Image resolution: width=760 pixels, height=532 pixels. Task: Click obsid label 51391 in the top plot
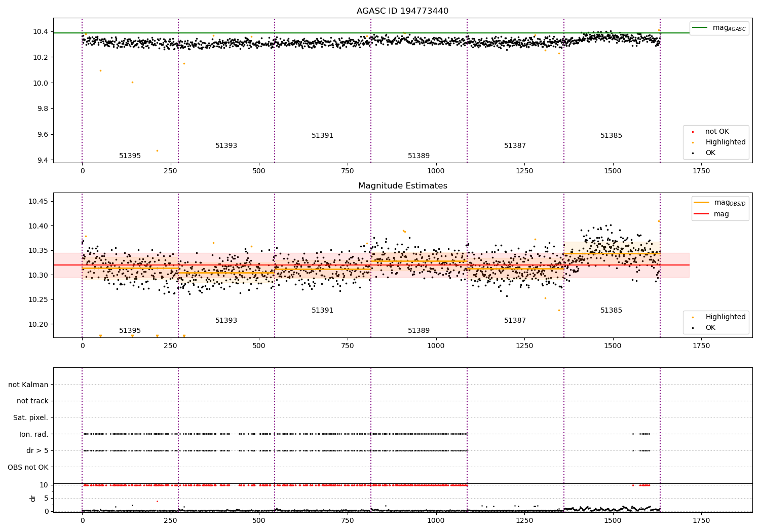click(323, 136)
